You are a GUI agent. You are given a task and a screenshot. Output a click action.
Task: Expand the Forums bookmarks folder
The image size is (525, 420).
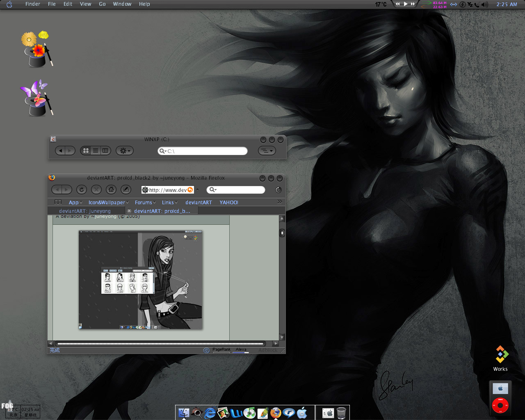tap(145, 202)
